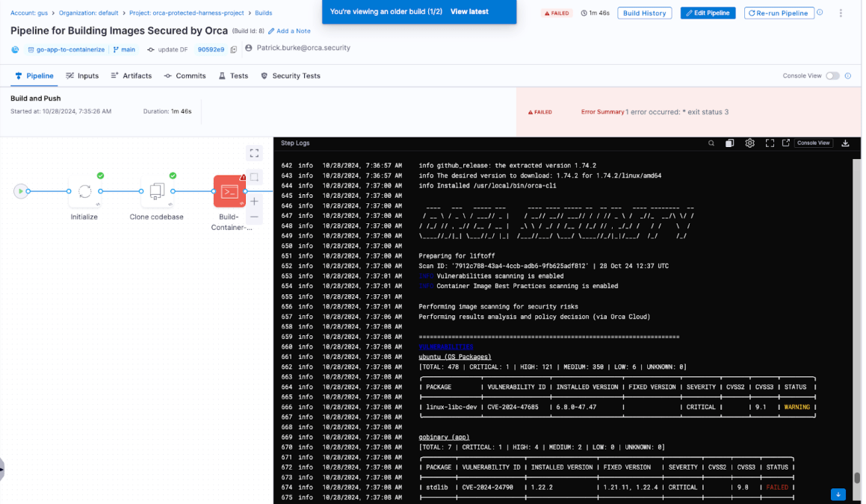Image resolution: width=866 pixels, height=504 pixels.
Task: Open Build History
Action: click(645, 13)
